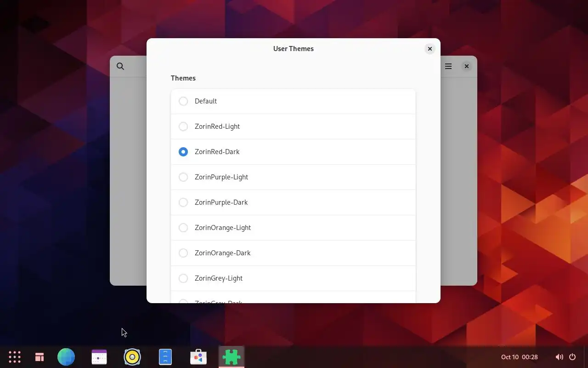Click the green Extensions puzzle icon
The image size is (588, 368).
point(232,357)
